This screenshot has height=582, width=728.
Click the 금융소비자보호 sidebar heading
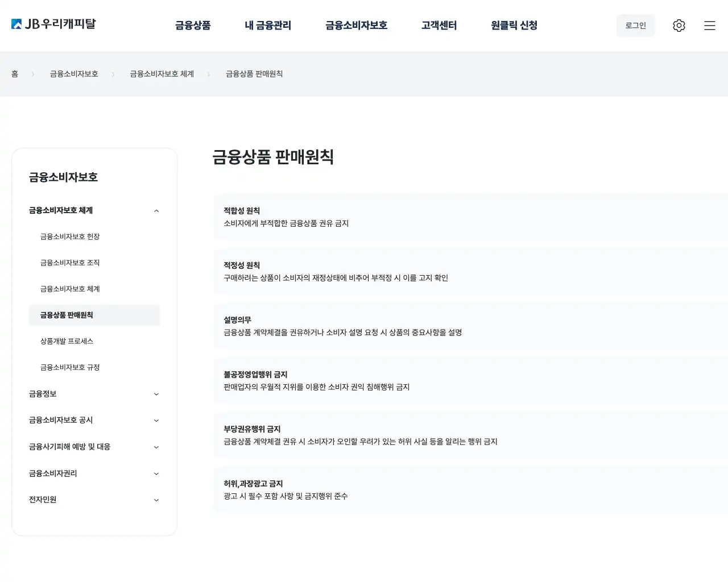[x=63, y=177]
